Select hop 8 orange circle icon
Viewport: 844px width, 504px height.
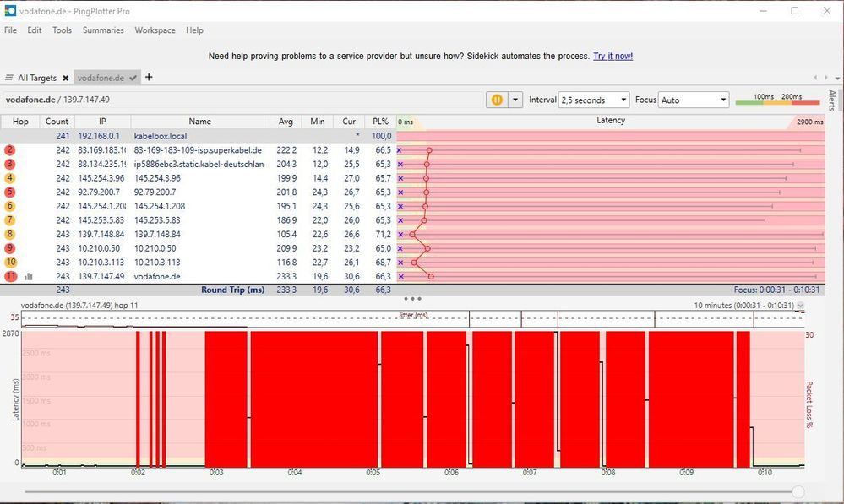point(9,234)
